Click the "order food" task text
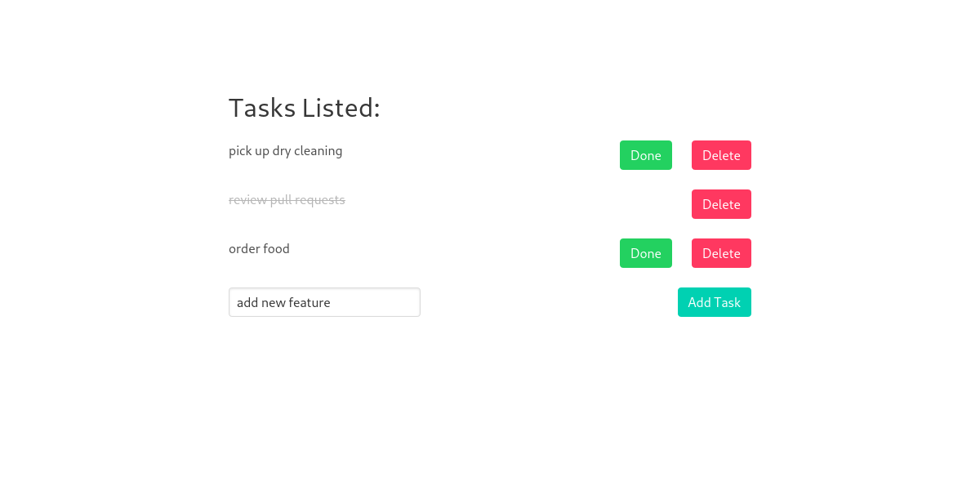The width and height of the screenshot is (980, 490). point(259,249)
